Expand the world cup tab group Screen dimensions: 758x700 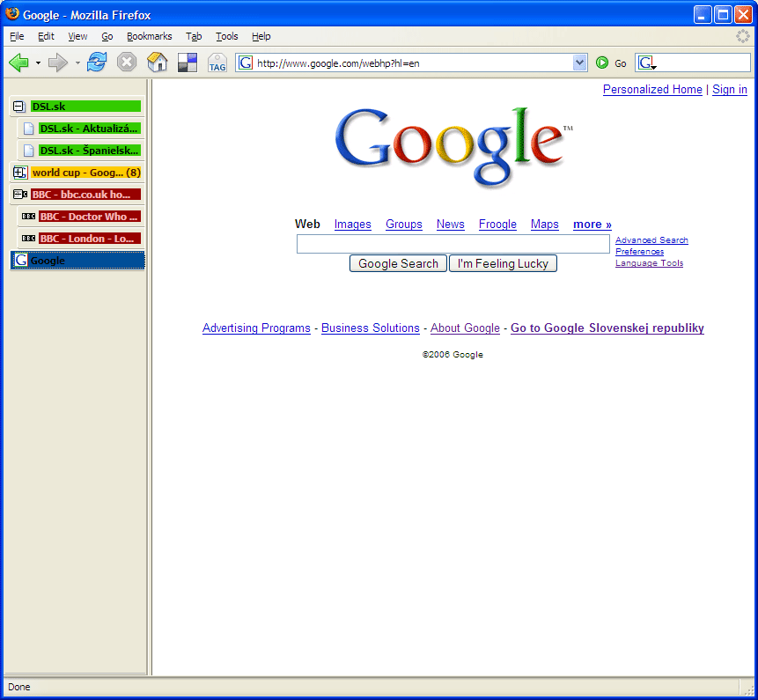pyautogui.click(x=19, y=173)
